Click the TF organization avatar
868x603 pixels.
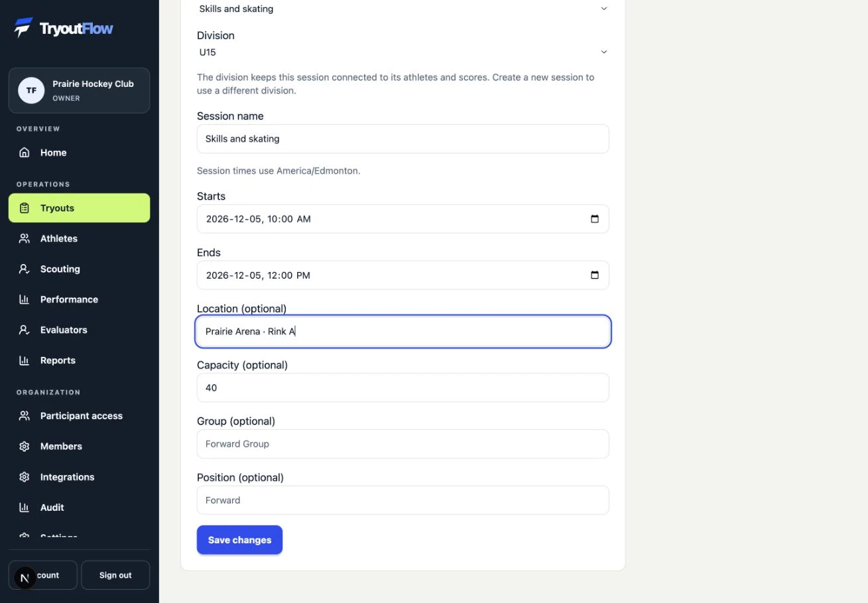click(x=31, y=90)
